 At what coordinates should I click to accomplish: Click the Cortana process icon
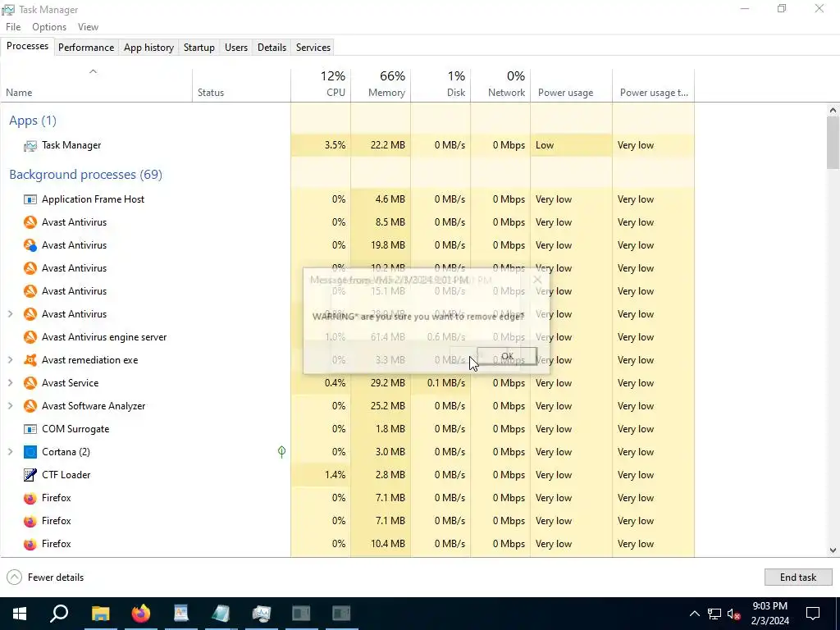(30, 452)
